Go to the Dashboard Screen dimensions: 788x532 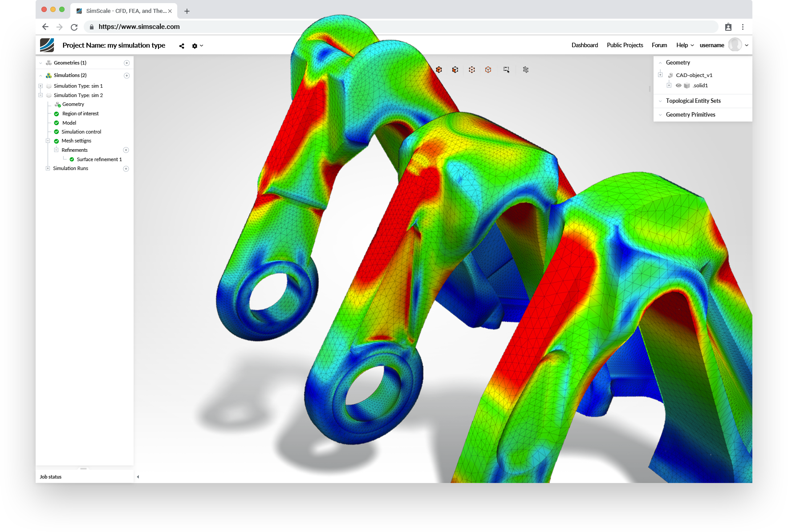coord(585,45)
